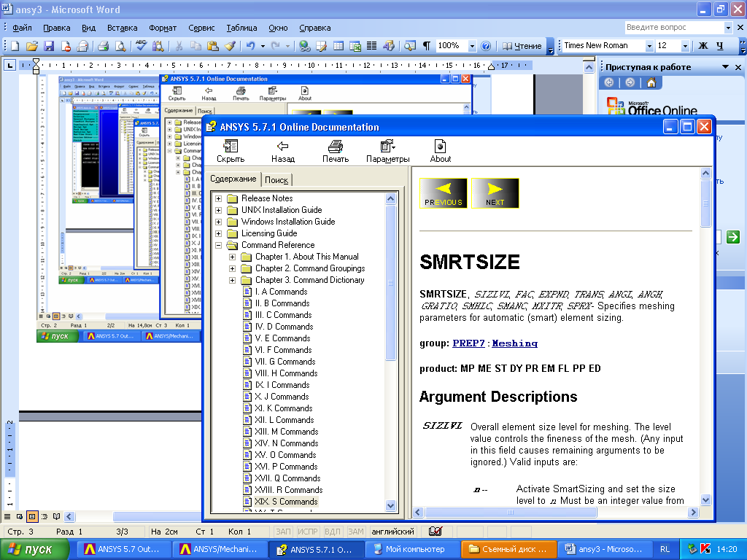The width and height of the screenshot is (747, 560).
Task: Click the Скрыть icon in ANSYS Documentation
Action: 231,150
